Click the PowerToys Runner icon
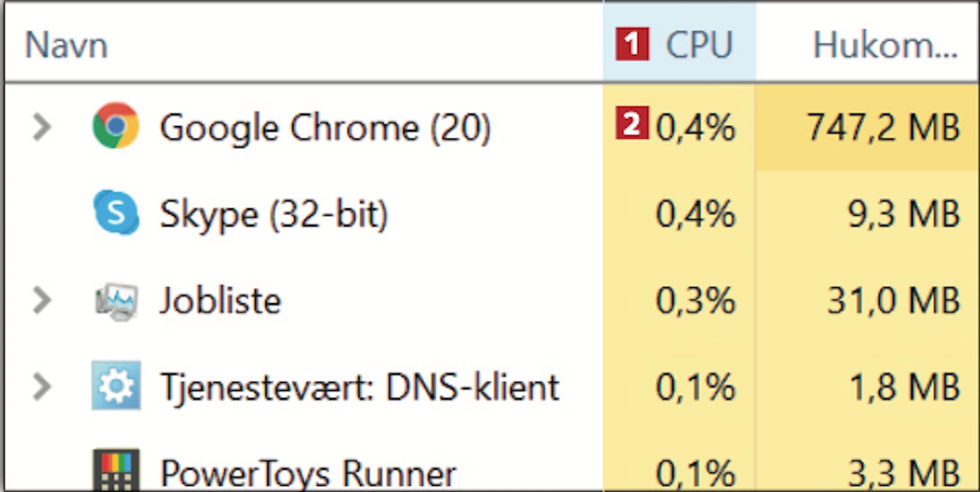980x492 pixels. pyautogui.click(x=116, y=470)
